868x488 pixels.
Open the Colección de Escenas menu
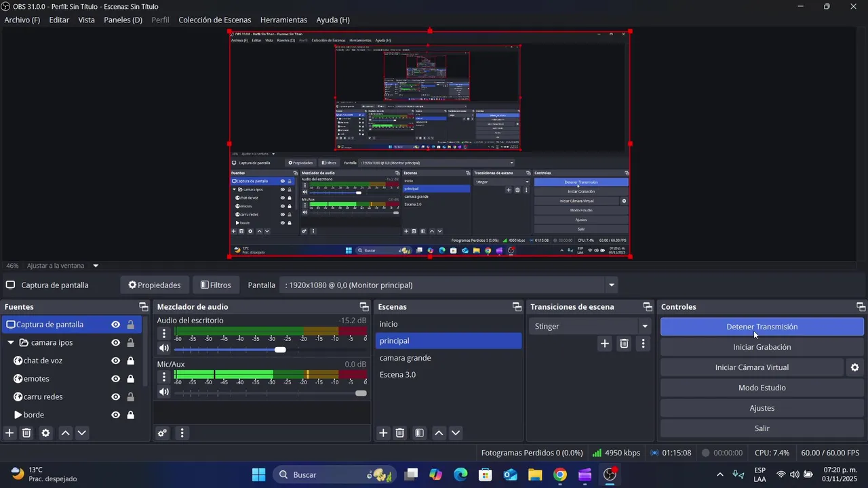pyautogui.click(x=214, y=20)
